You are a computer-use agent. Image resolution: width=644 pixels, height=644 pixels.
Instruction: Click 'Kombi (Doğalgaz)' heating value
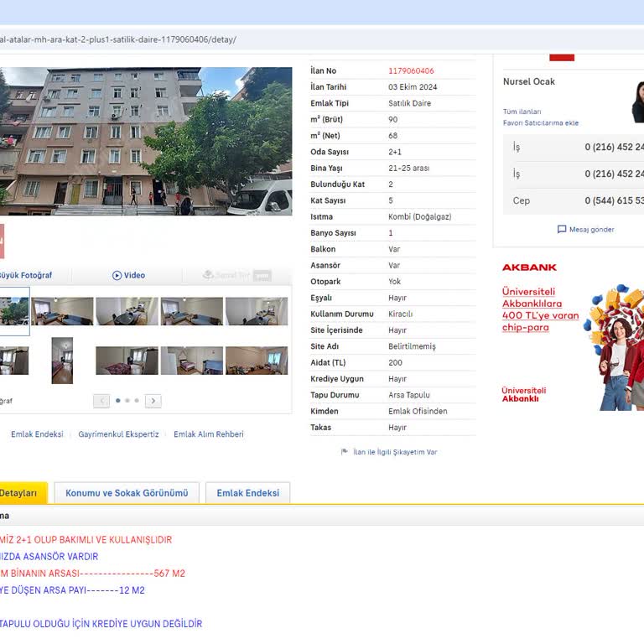(x=420, y=216)
